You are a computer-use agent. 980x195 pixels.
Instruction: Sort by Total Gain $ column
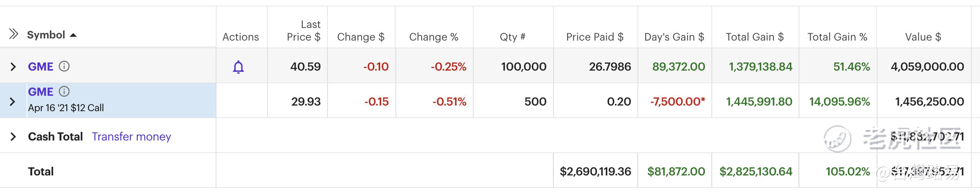(755, 37)
